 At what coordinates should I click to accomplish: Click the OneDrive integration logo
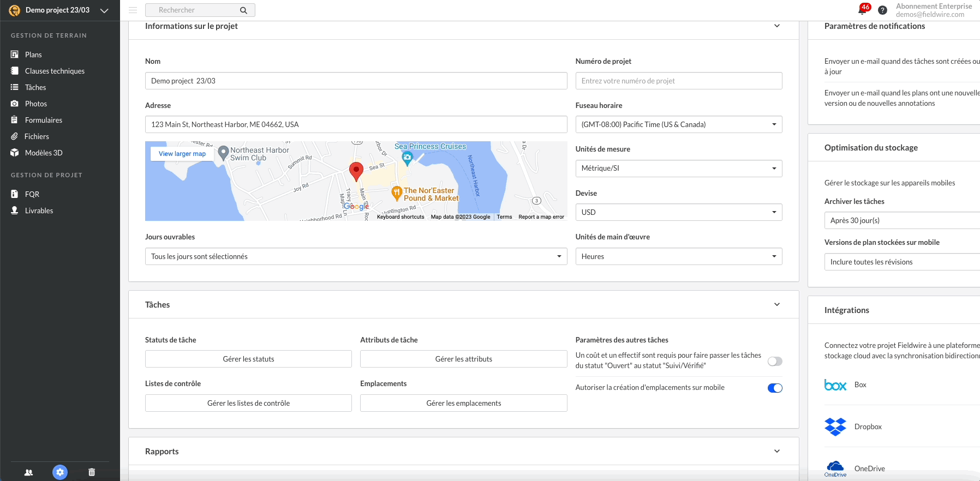pyautogui.click(x=835, y=468)
